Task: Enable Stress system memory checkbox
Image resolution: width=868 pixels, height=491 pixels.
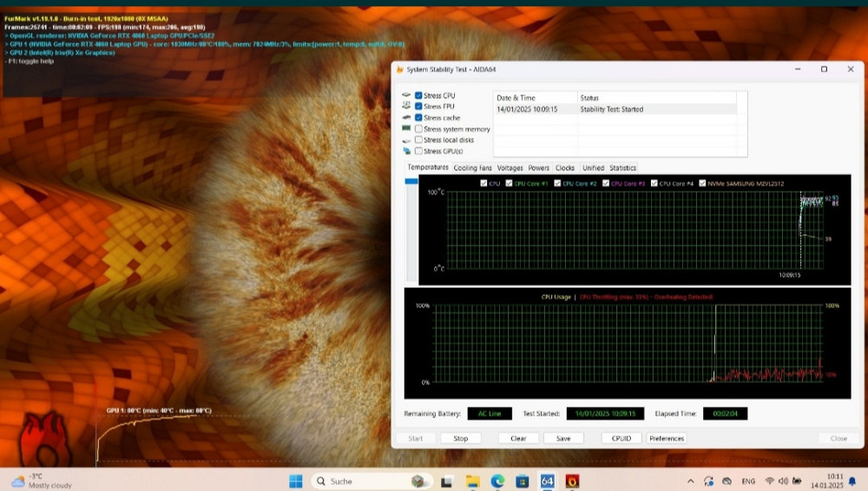Action: coord(418,129)
